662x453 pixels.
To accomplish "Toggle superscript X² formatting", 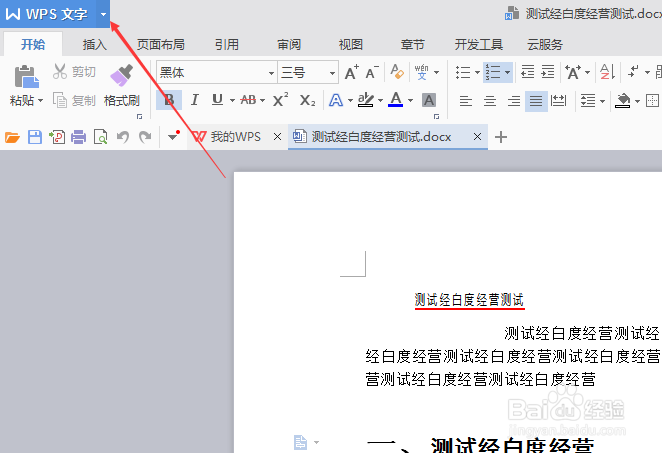I will pos(280,100).
